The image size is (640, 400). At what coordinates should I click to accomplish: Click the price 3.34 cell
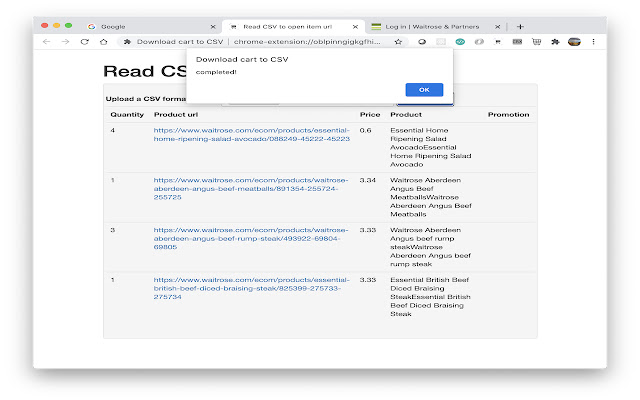368,180
